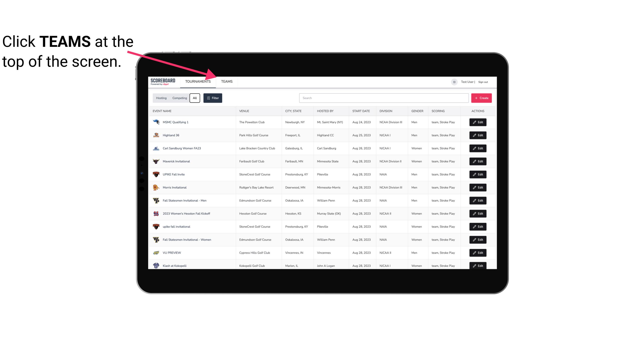
Task: Click the TEAMS navigation tab
Action: (x=226, y=82)
